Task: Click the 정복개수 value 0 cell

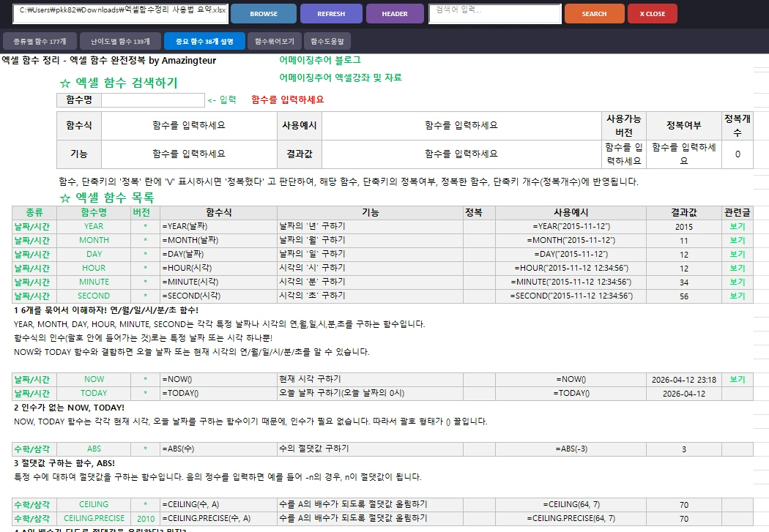Action: 737,154
